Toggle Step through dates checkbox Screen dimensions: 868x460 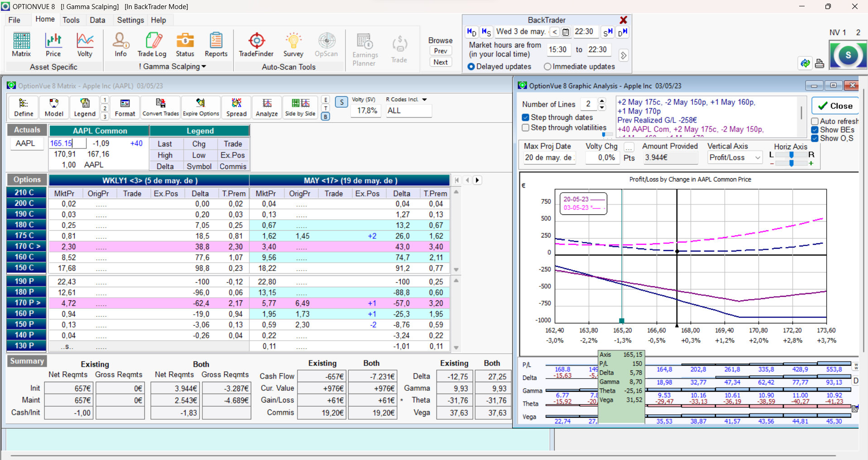pyautogui.click(x=526, y=118)
